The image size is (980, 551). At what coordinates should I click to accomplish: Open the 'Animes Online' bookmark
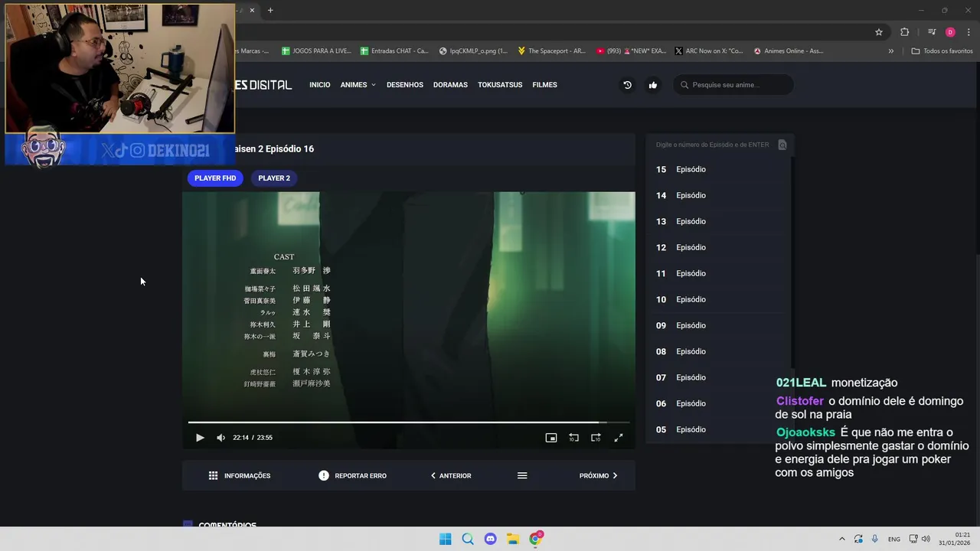tap(789, 51)
